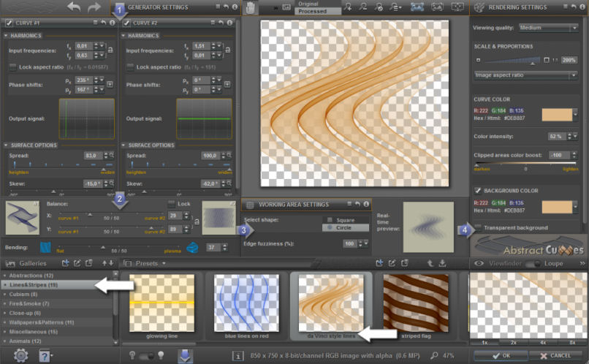Image resolution: width=589 pixels, height=364 pixels.
Task: Open the Image aspect ratio dropdown
Action: point(526,75)
